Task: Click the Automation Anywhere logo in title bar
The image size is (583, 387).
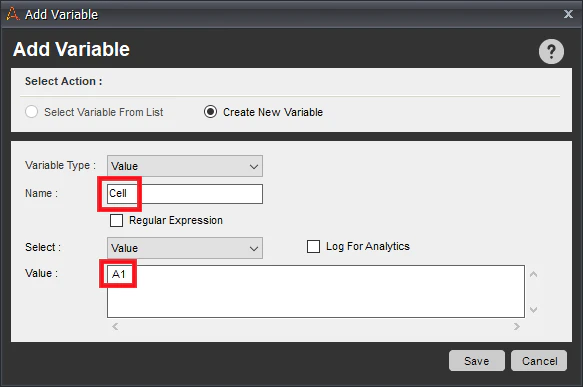Action: pyautogui.click(x=12, y=14)
